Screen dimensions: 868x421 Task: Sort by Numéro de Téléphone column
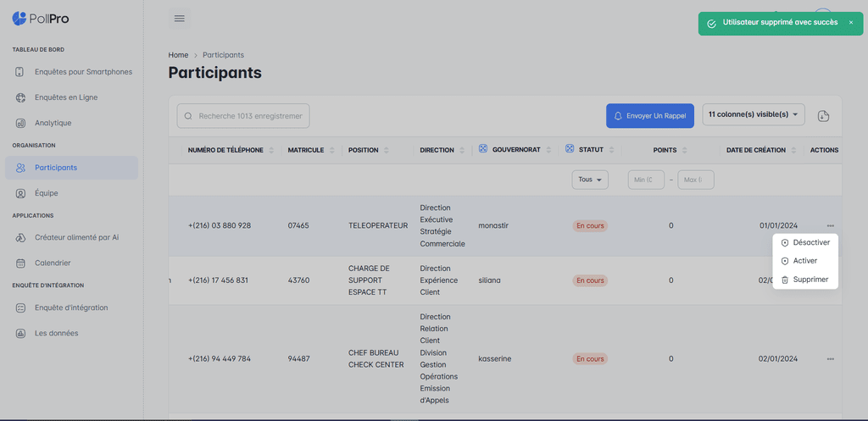(271, 150)
